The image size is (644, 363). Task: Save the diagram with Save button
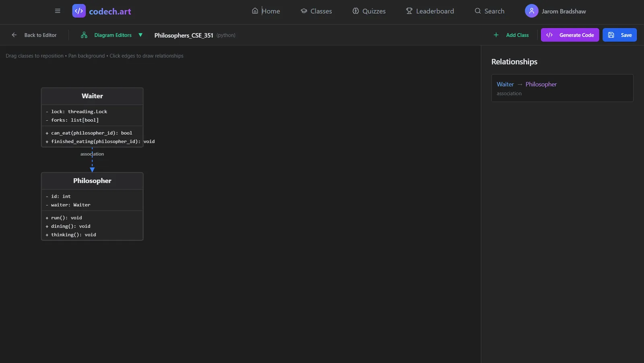619,35
